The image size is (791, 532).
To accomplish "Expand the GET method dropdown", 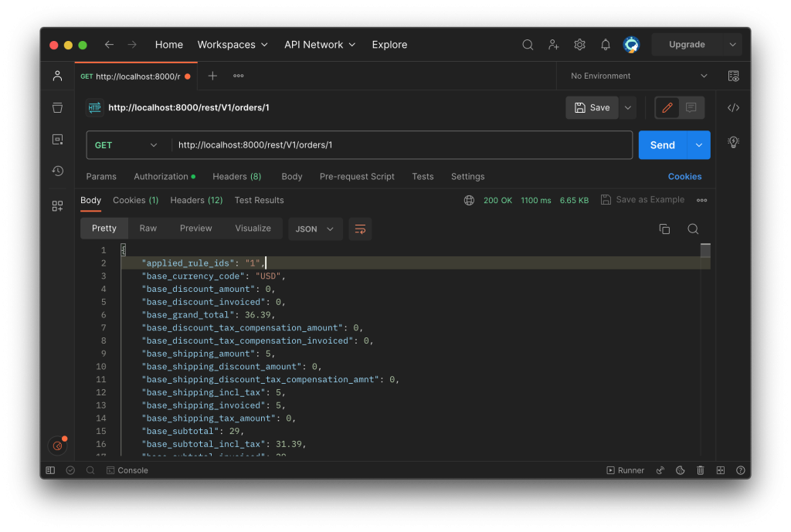I will click(x=127, y=144).
